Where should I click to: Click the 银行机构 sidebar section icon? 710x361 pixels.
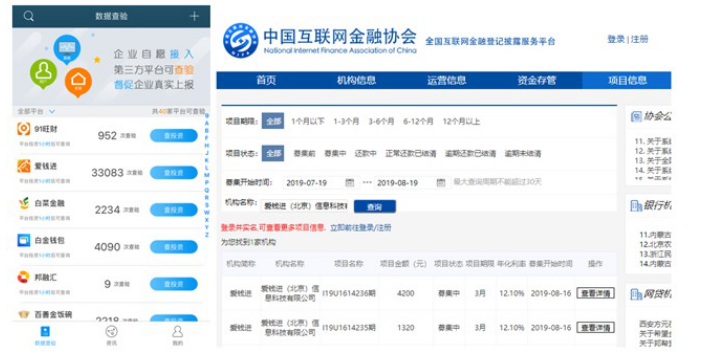(636, 206)
